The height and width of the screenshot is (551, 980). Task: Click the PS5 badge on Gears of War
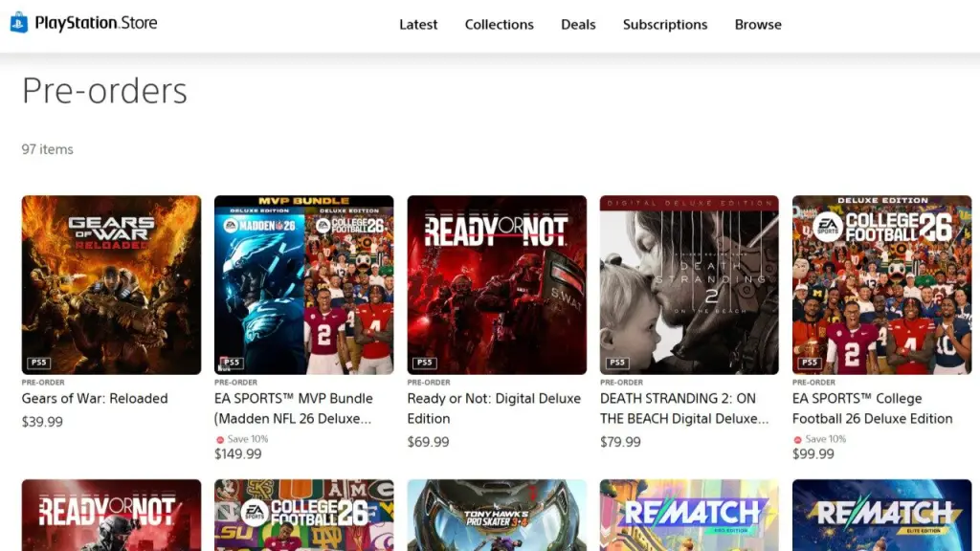click(x=38, y=364)
